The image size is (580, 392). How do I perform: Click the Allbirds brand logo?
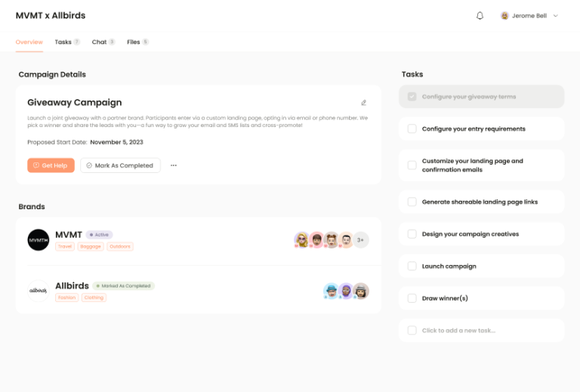[39, 291]
